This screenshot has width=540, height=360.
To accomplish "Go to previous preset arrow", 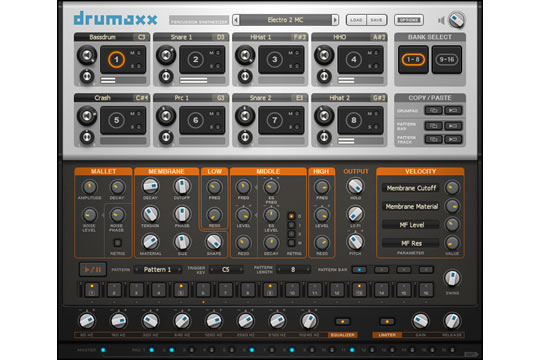I will coord(236,20).
